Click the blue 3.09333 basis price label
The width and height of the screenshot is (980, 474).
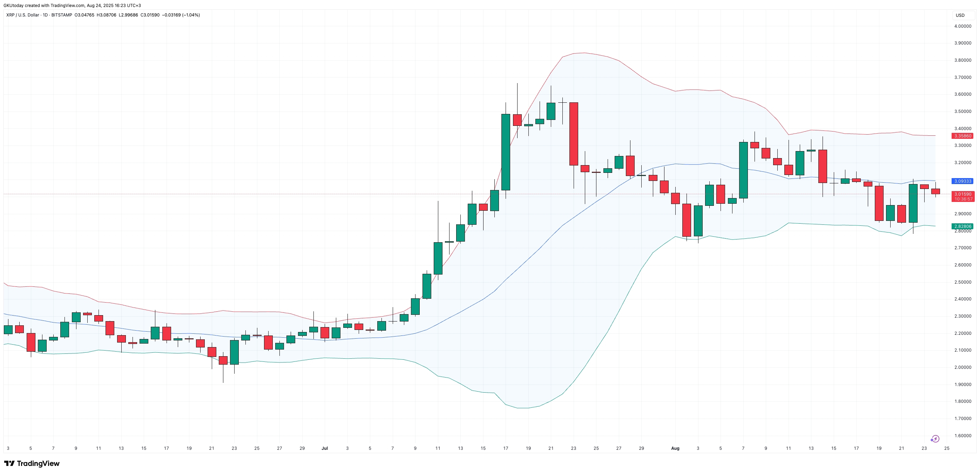point(962,181)
